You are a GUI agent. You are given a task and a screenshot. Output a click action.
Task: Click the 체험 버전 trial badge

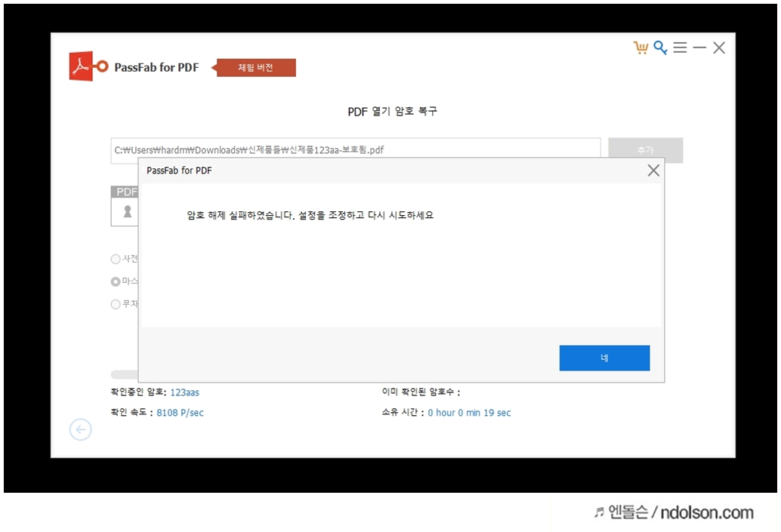click(x=254, y=68)
